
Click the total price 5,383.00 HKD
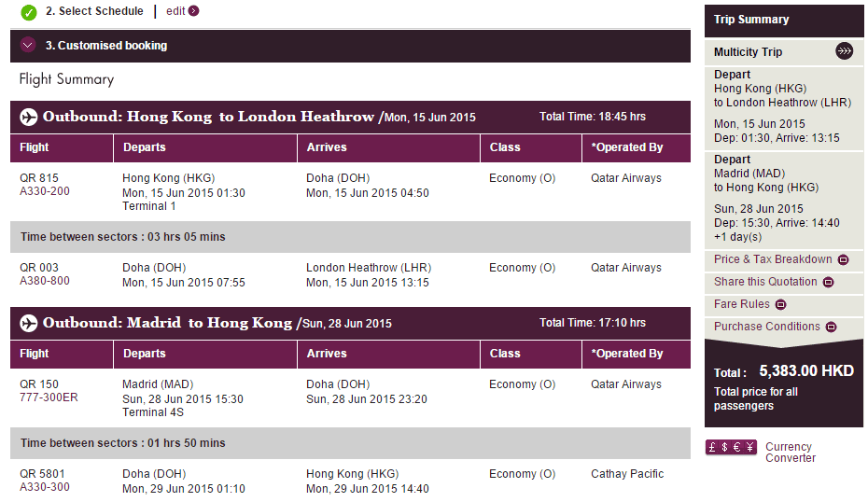point(806,370)
